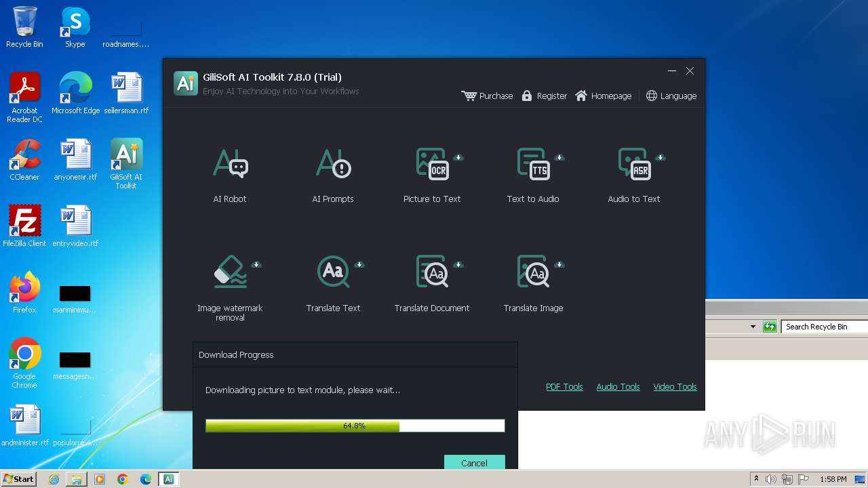Launch Text to Audio TTS tool
The width and height of the screenshot is (868, 488).
point(533,175)
